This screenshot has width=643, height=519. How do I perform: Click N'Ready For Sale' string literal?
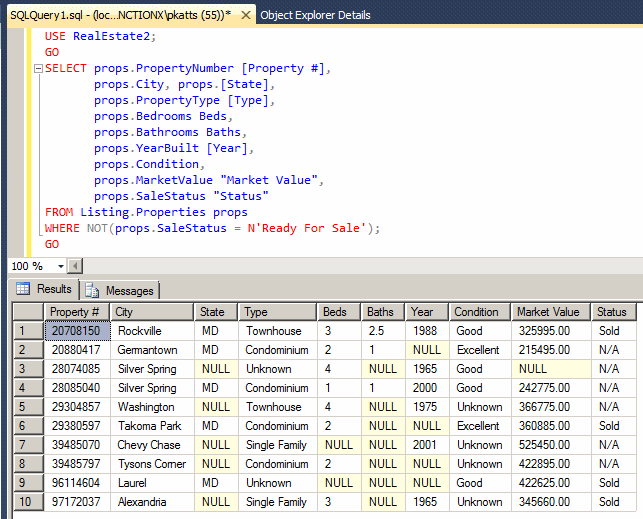307,228
